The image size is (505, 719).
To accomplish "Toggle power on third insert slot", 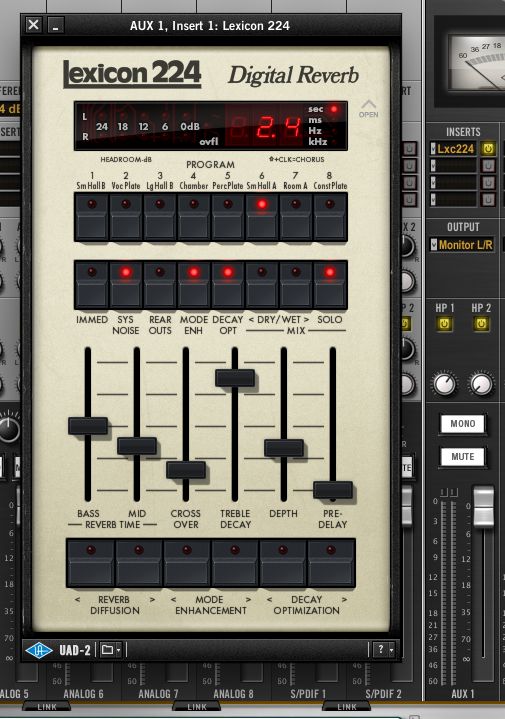I will [x=488, y=183].
